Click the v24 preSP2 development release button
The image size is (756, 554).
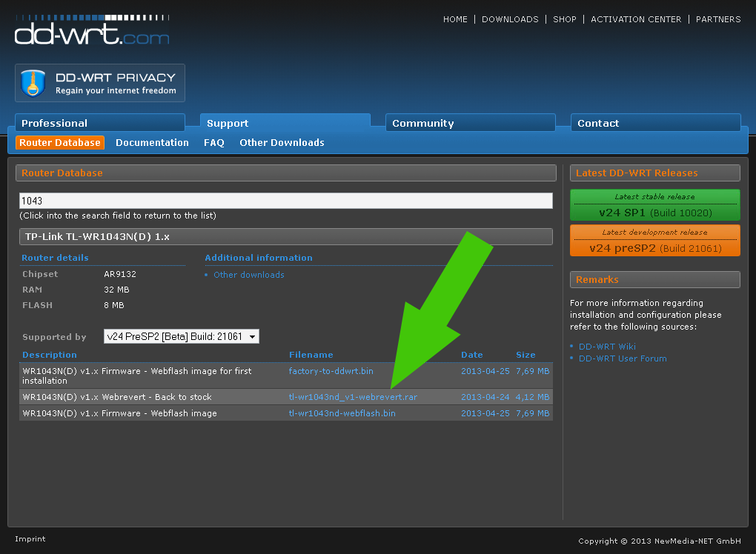coord(654,241)
